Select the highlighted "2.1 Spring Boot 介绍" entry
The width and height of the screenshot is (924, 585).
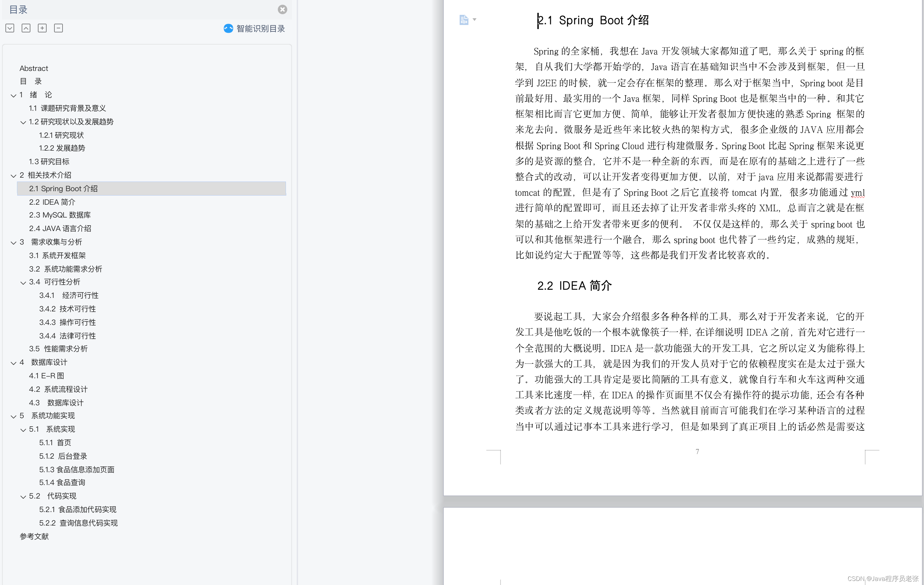[63, 188]
